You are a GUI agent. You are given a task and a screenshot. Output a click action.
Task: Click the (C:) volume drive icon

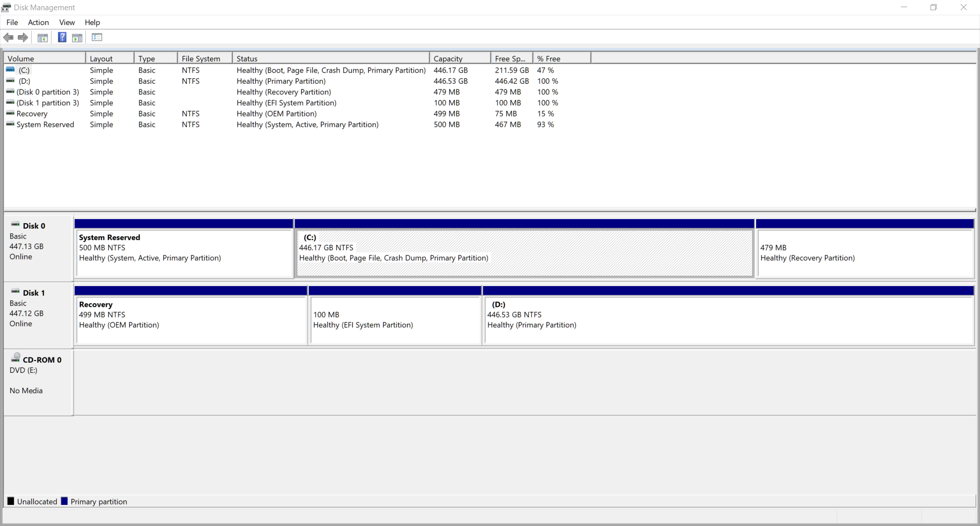(x=10, y=70)
